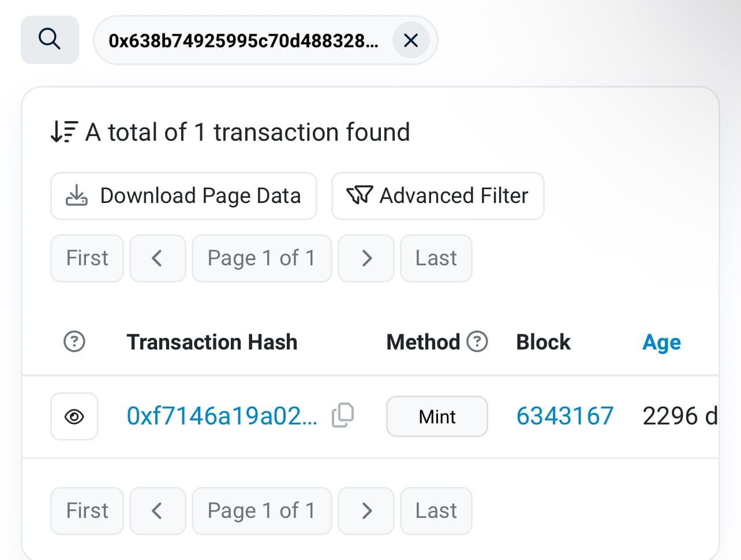
Task: Click the search magnifier icon
Action: 50,40
